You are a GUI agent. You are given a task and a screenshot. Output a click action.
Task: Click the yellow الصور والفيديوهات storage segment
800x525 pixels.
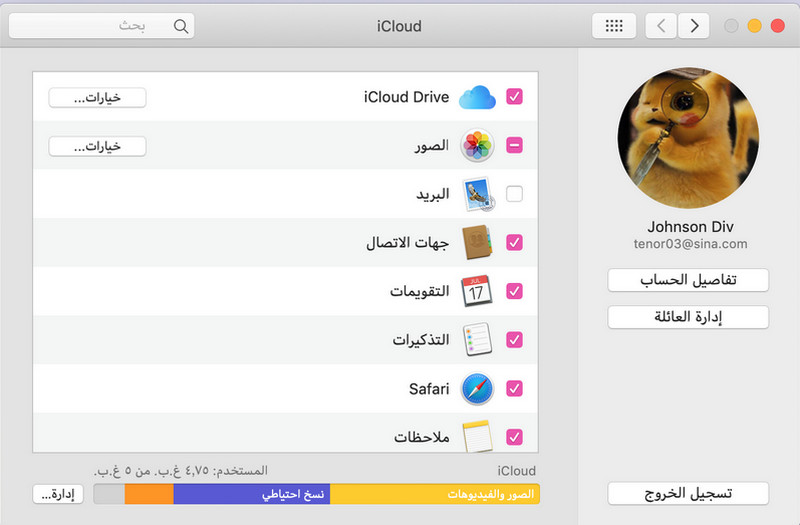pos(435,494)
